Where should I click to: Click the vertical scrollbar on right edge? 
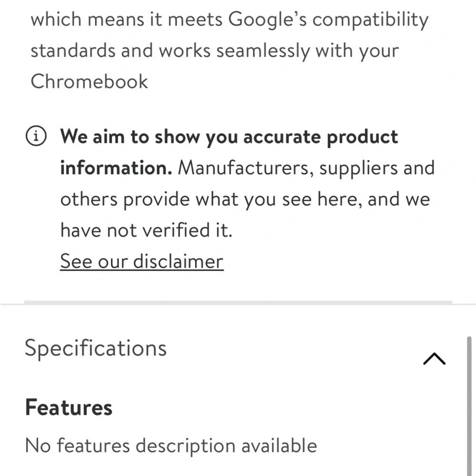[x=469, y=406]
